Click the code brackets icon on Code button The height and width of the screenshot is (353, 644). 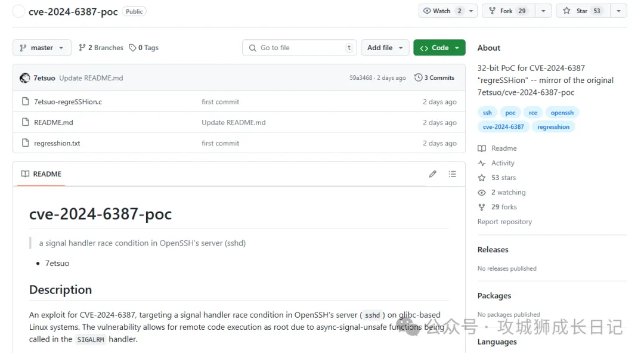424,48
